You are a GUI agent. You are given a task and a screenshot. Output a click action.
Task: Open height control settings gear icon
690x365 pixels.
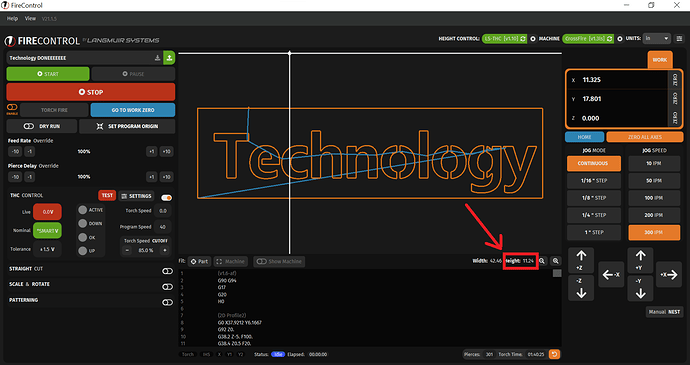533,39
